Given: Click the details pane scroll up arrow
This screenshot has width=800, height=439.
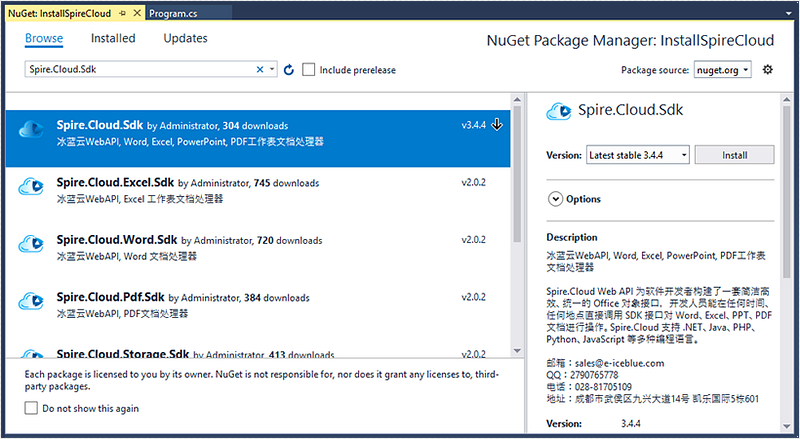Looking at the screenshot, I should [786, 100].
